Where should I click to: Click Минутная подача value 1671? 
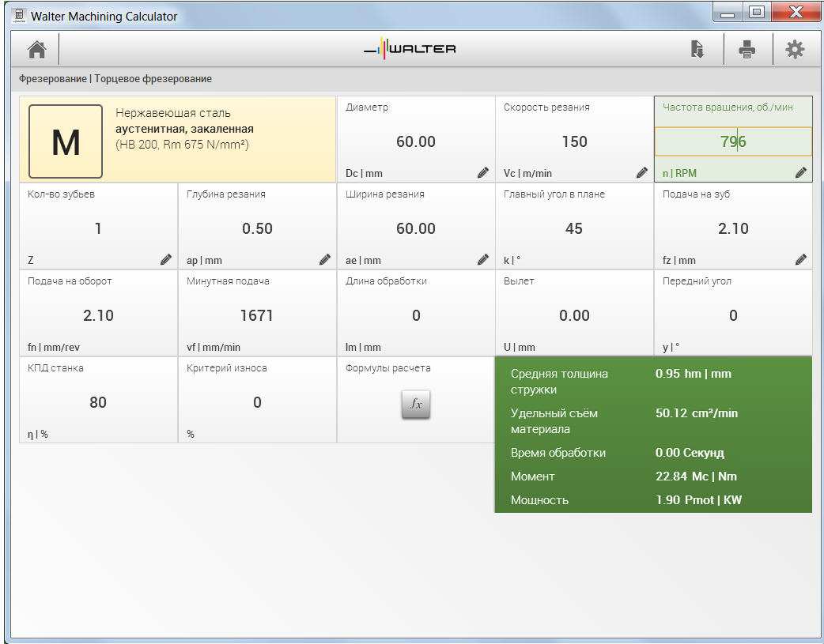256,315
